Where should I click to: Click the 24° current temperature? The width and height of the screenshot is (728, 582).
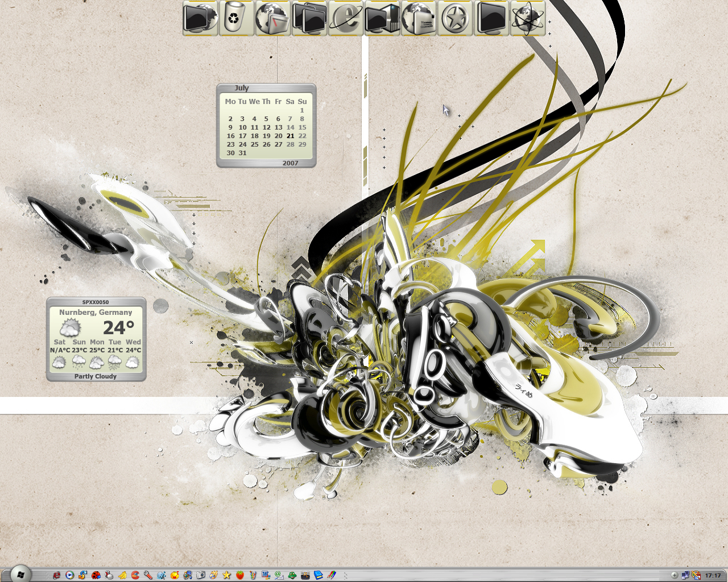coord(118,327)
